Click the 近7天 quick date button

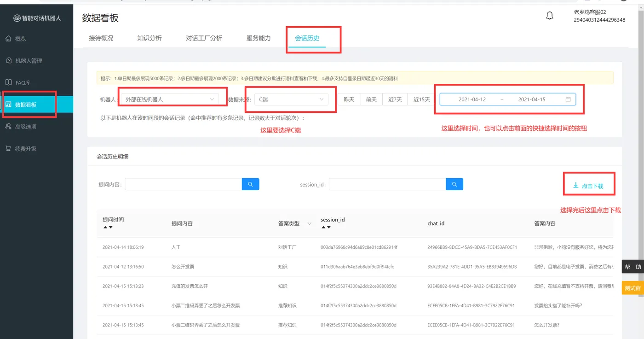395,99
